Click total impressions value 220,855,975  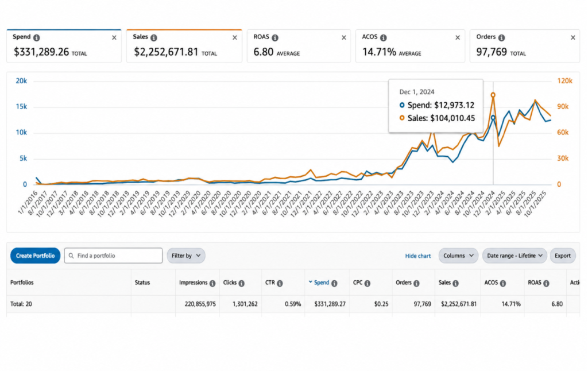click(x=200, y=304)
